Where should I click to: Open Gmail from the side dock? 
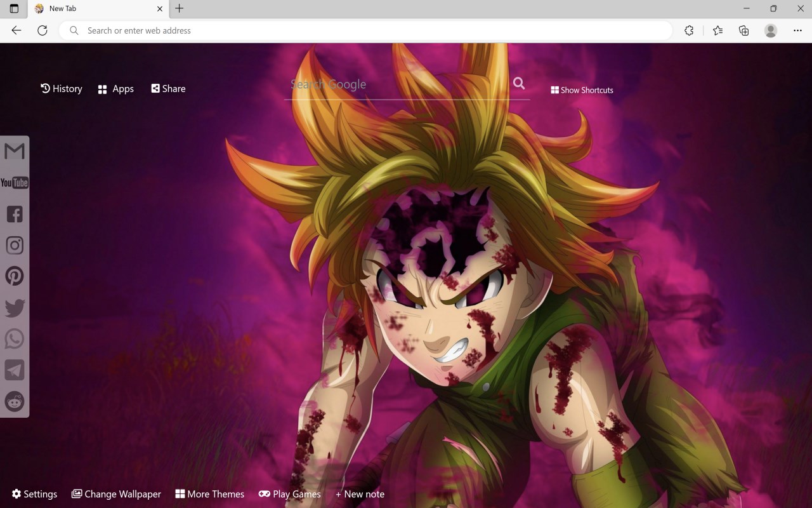(x=15, y=151)
